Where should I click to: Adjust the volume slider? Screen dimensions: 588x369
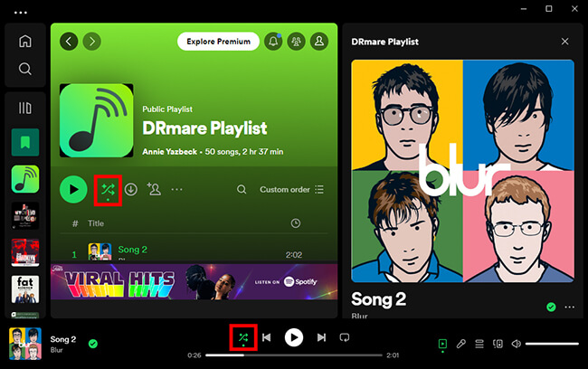[x=552, y=344]
